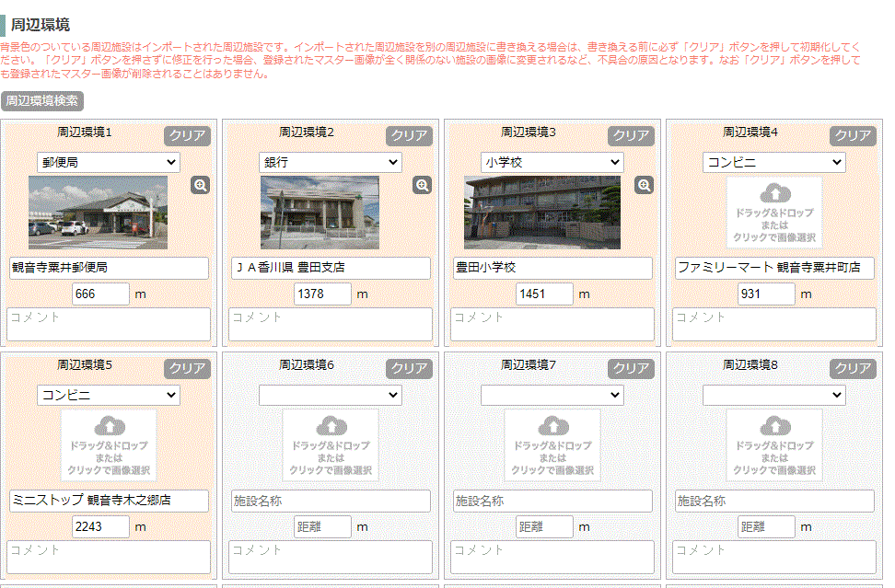Image resolution: width=895 pixels, height=588 pixels.
Task: Select the JA bank building thumbnail
Action: pyautogui.click(x=320, y=213)
